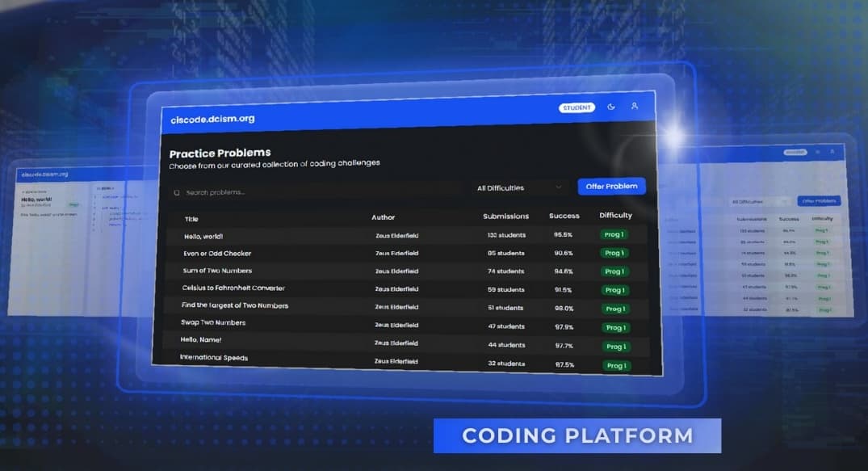Expand the difficulty filter via its chevron arrow
868x471 pixels.
[x=558, y=187]
